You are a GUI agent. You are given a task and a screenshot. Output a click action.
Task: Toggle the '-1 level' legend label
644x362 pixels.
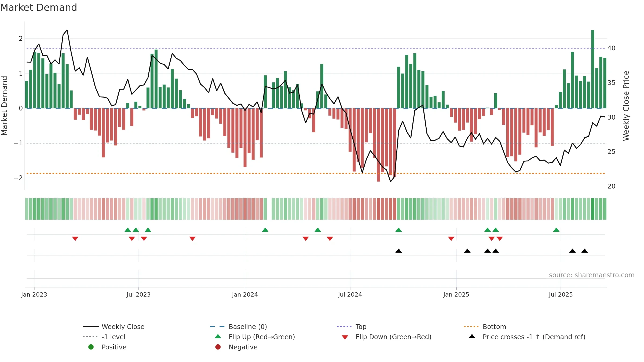click(x=113, y=337)
